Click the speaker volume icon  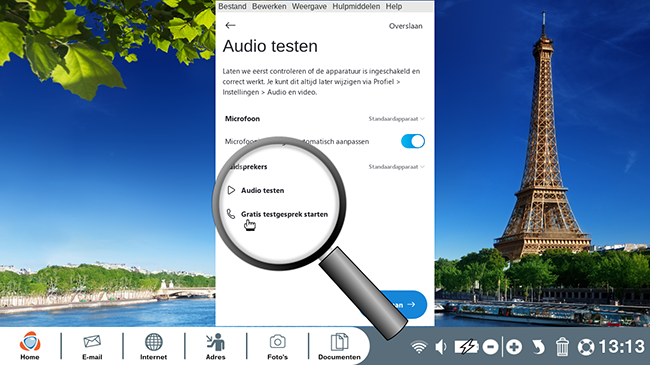[x=441, y=347]
